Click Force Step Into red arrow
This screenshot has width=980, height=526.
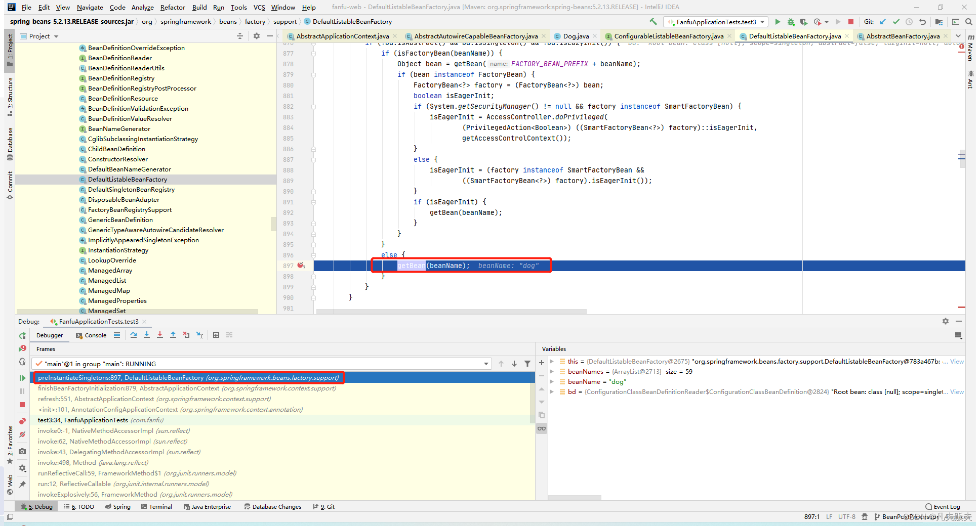[160, 335]
